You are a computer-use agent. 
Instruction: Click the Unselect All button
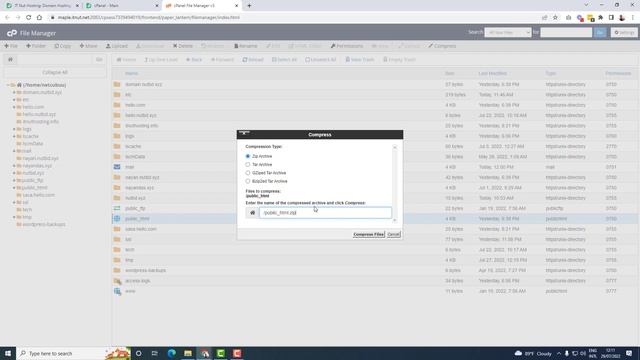(x=321, y=60)
